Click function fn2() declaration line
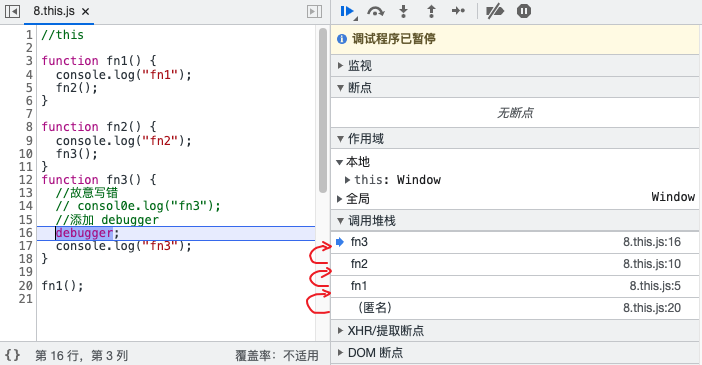The height and width of the screenshot is (365, 702). pos(98,127)
